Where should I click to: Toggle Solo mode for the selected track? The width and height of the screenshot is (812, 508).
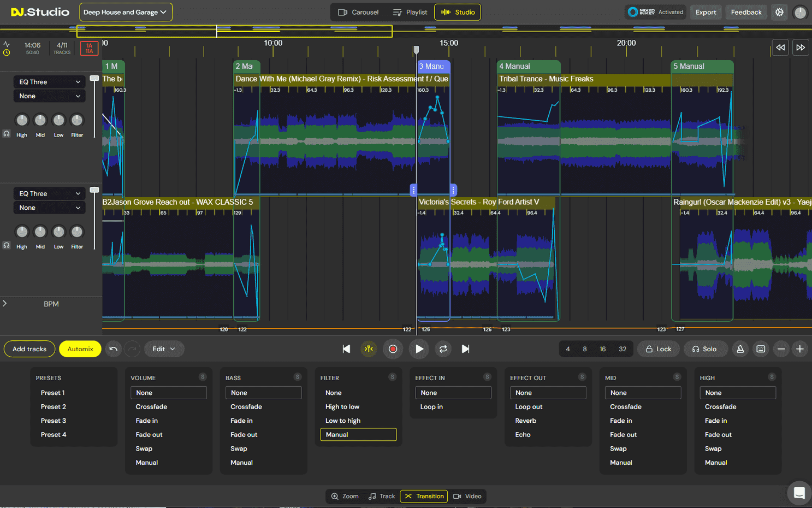[x=705, y=348]
